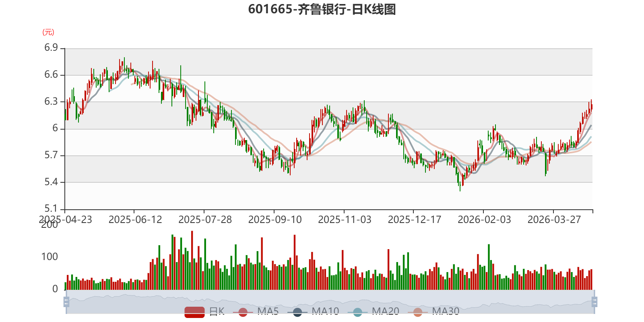This screenshot has height=322, width=644.
Task: Click the 2025-07-28 date axis label
Action: 205,220
